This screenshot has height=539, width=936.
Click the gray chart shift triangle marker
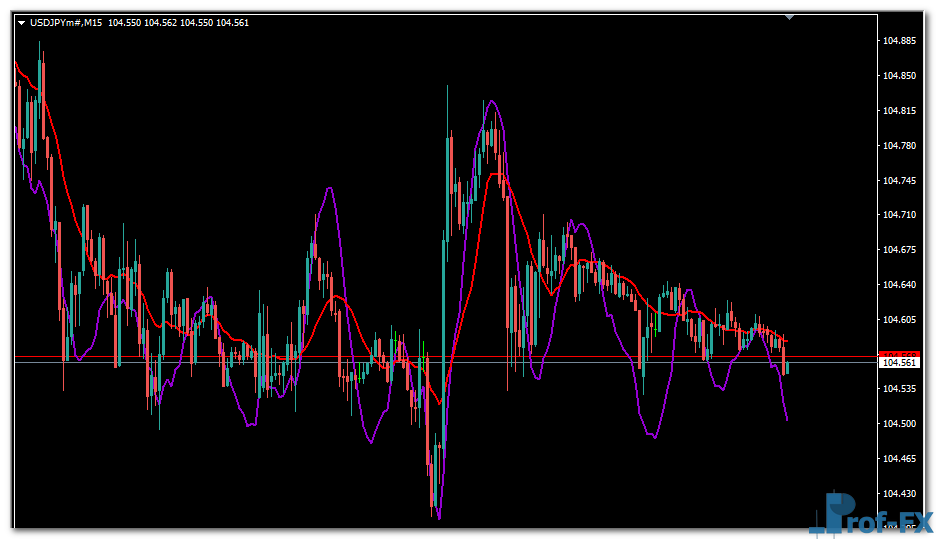[x=789, y=17]
